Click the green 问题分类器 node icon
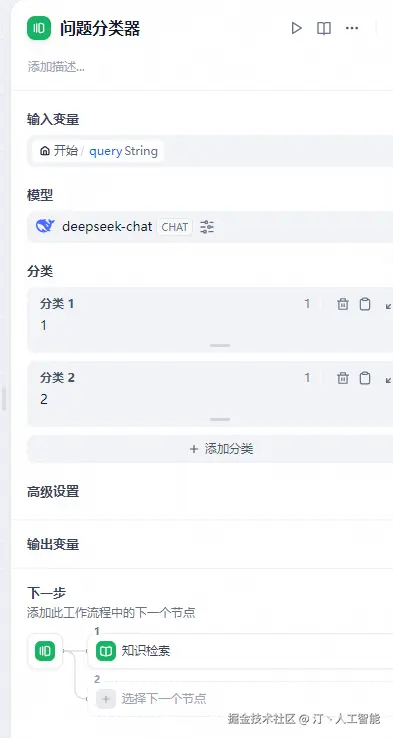 pyautogui.click(x=39, y=28)
